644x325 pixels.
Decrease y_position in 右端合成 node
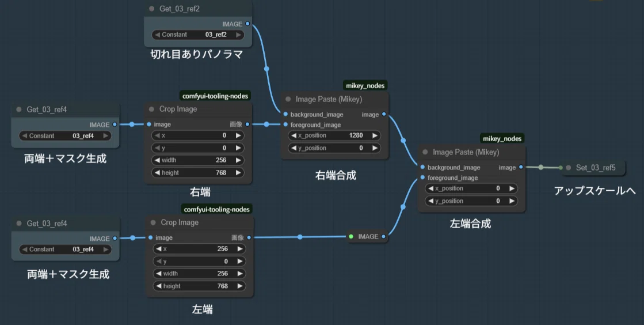(x=294, y=148)
